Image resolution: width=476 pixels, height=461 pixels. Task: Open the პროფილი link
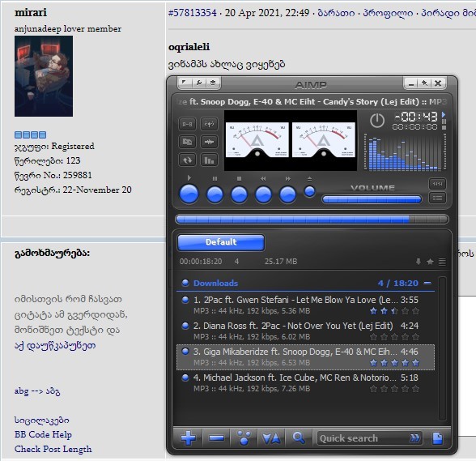388,13
